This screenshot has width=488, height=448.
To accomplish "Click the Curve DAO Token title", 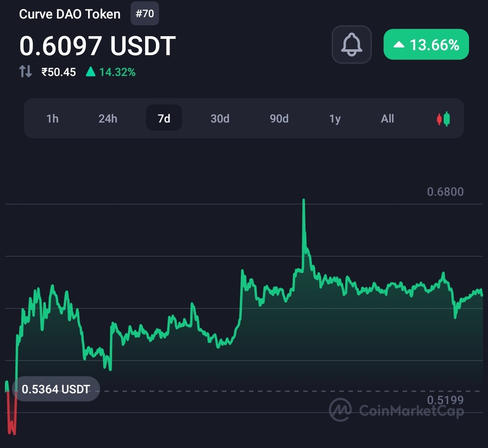I will click(70, 14).
